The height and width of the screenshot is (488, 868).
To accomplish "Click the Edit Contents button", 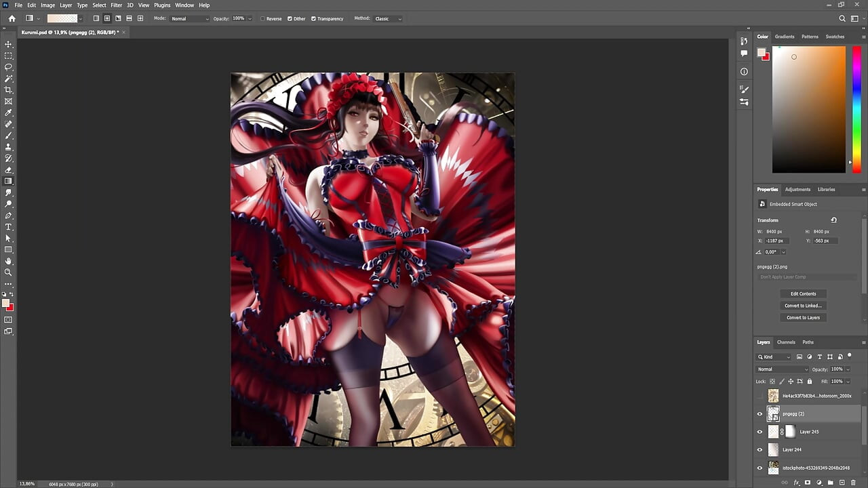I will point(803,294).
